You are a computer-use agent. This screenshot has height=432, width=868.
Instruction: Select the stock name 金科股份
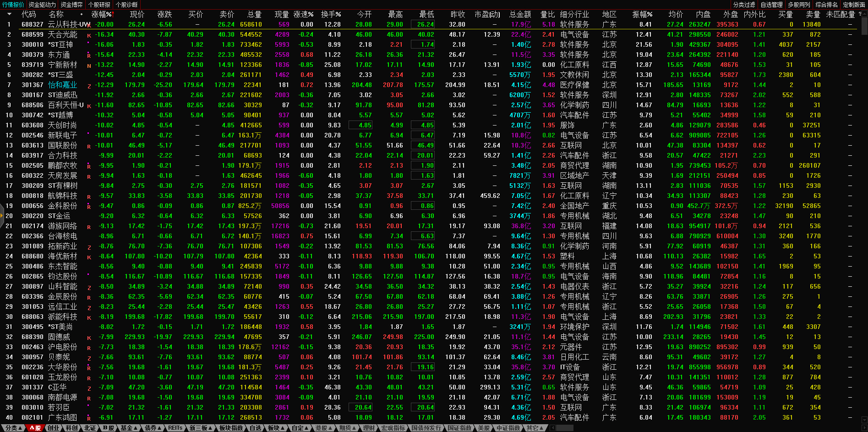click(x=63, y=206)
